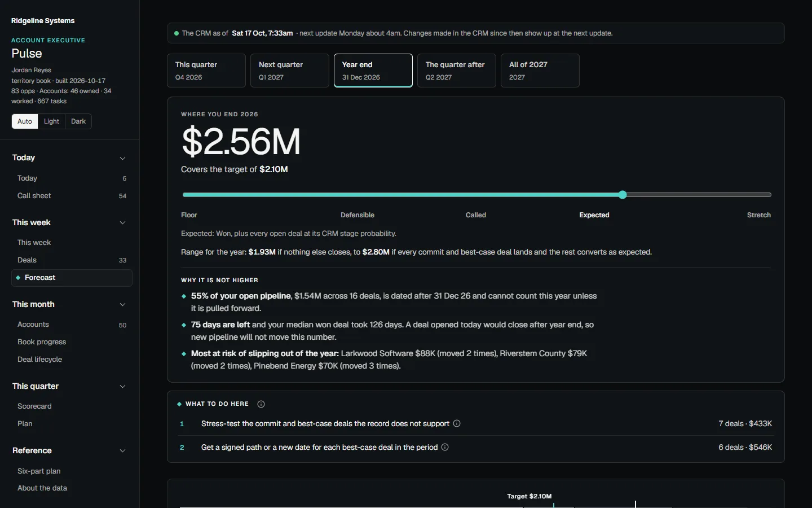Select Auto theme mode
Screen dimensions: 812x508
click(25, 121)
